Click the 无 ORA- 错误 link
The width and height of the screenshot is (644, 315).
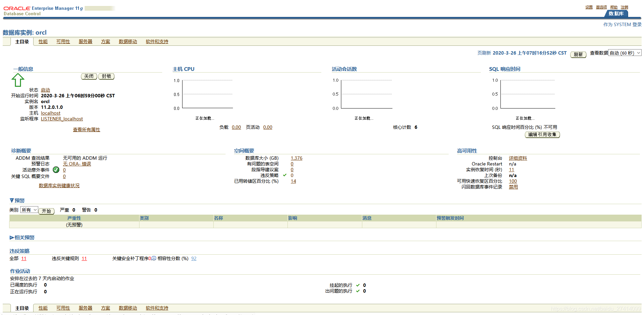[77, 164]
